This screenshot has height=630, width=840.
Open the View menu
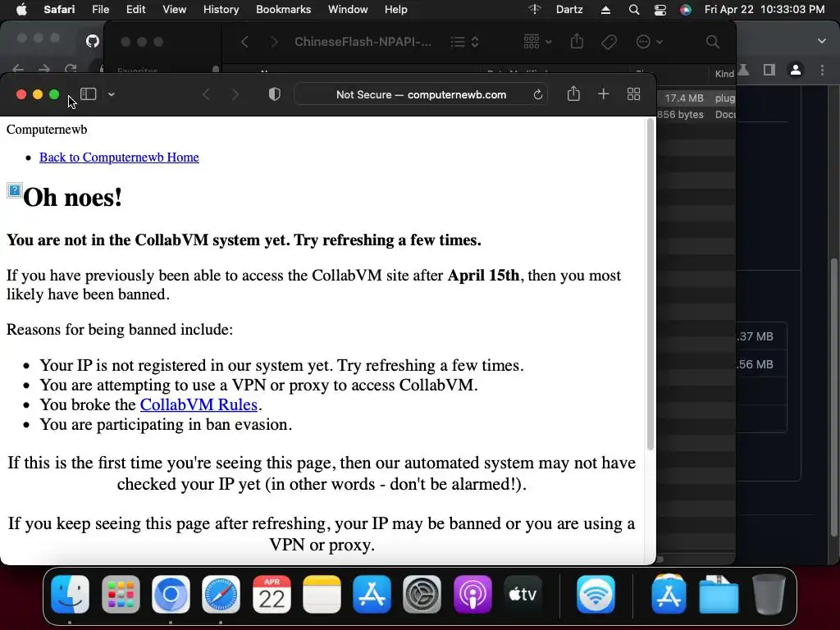(174, 10)
